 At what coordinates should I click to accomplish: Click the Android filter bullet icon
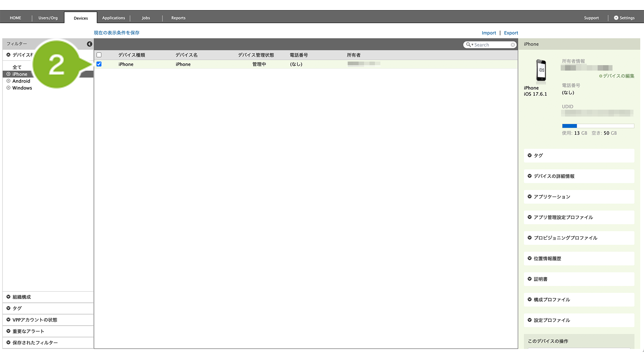coord(8,81)
